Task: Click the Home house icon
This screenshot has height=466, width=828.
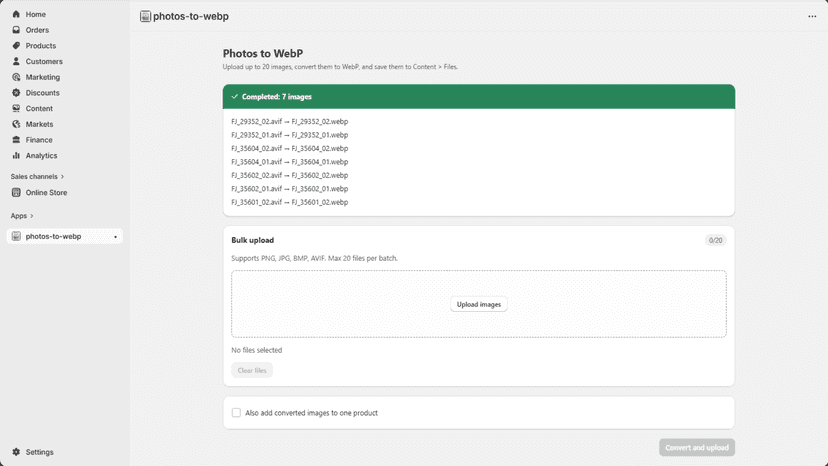Action: 16,14
